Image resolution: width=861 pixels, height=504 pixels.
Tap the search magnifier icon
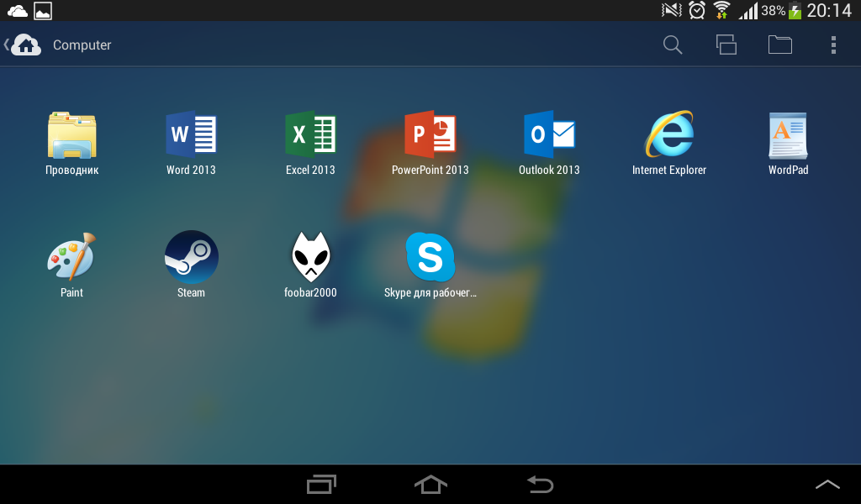673,45
